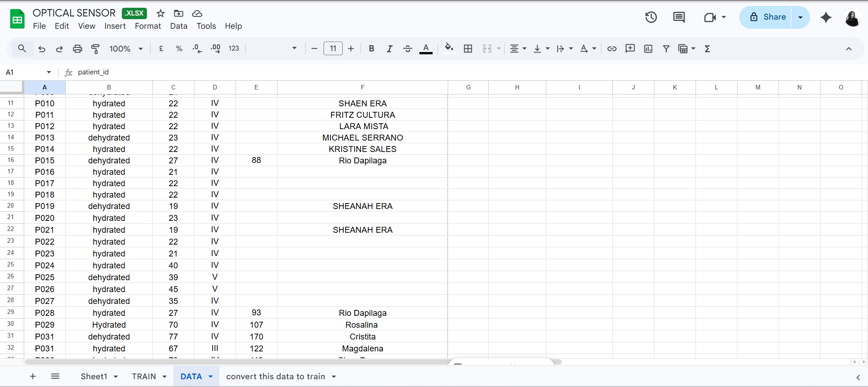The height and width of the screenshot is (387, 868).
Task: Activate the paint format tool
Action: click(95, 49)
